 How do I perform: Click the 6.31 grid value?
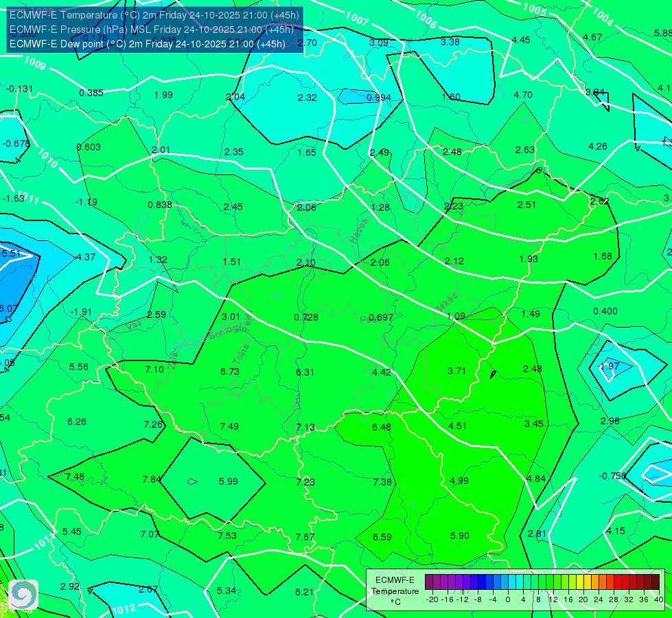(x=305, y=371)
